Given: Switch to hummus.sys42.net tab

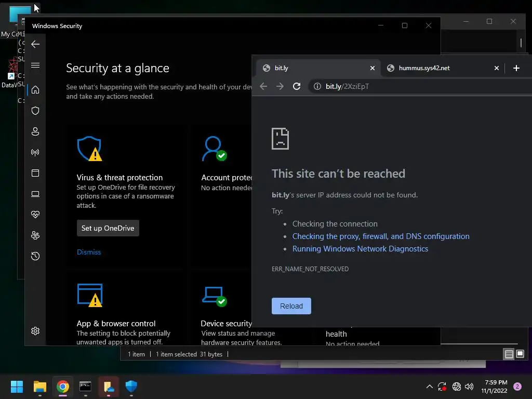Looking at the screenshot, I should (x=442, y=68).
